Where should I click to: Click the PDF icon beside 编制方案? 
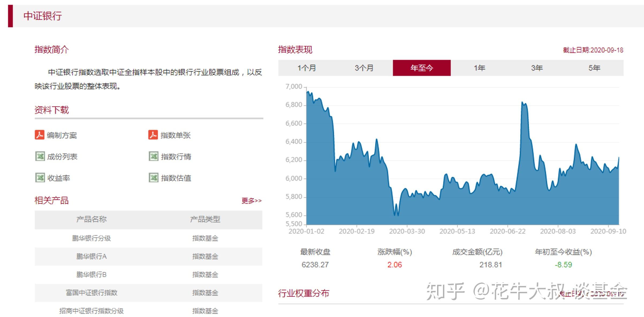40,135
